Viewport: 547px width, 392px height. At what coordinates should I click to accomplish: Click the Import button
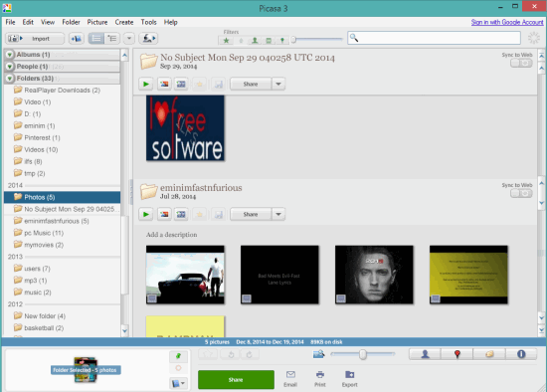[x=35, y=39]
